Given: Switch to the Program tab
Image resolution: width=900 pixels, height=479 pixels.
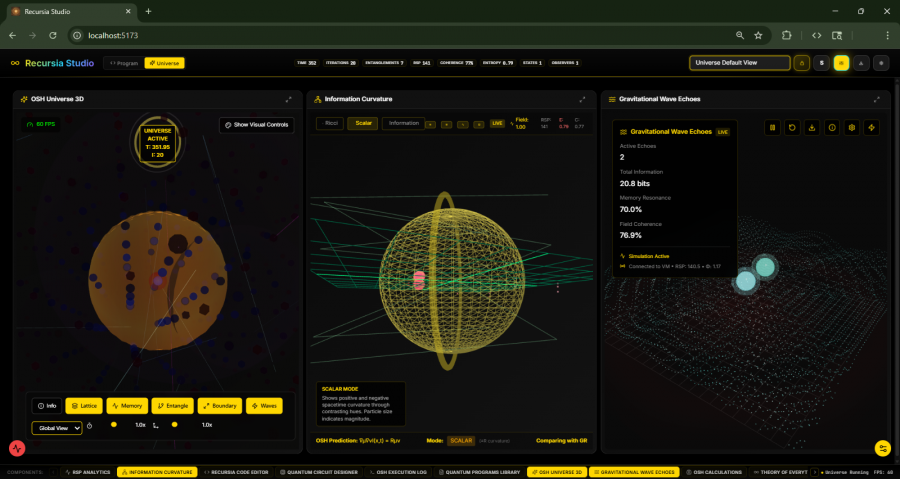Looking at the screenshot, I should coord(124,62).
